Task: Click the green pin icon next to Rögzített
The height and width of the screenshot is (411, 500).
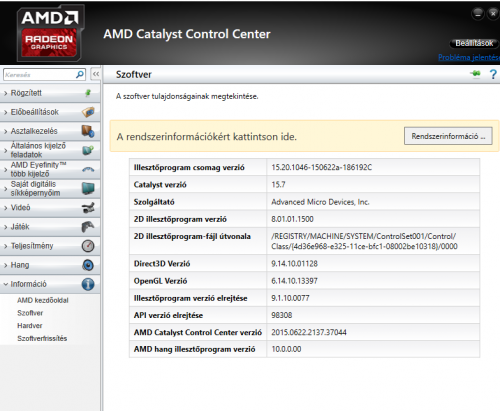Action: tap(88, 93)
